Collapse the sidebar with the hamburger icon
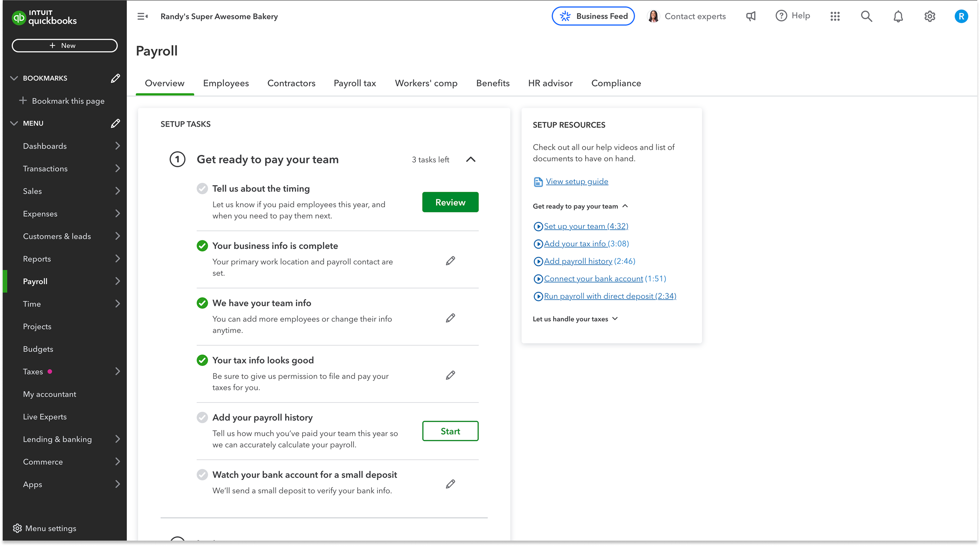 pos(143,16)
